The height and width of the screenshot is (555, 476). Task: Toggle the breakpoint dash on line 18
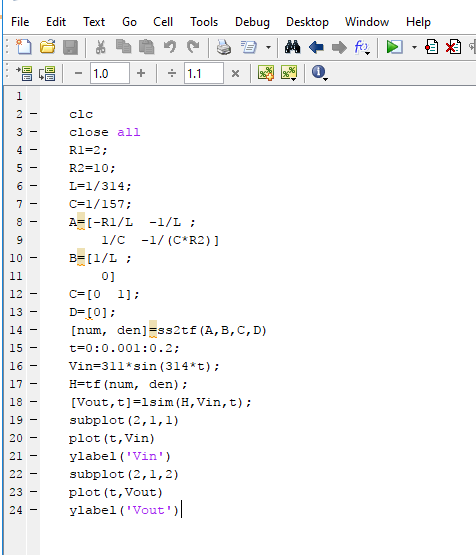click(x=34, y=402)
